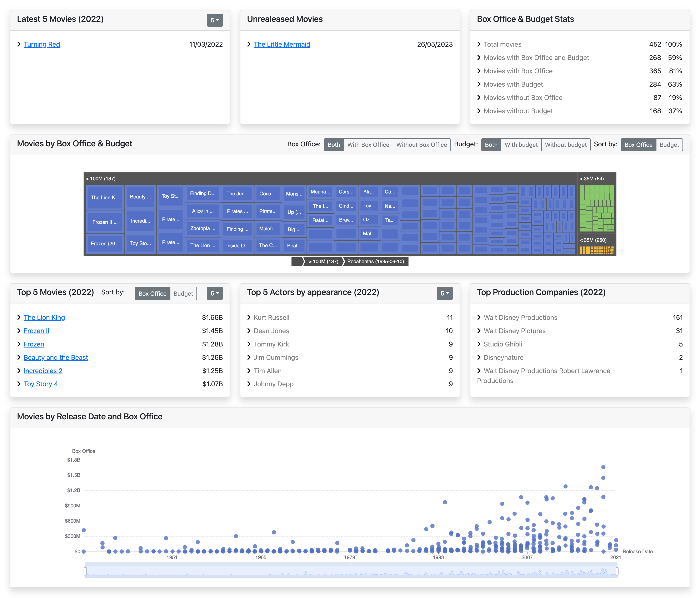This screenshot has height=598, width=700.
Task: Click the > 100M (137) breadcrumb
Action: (323, 262)
